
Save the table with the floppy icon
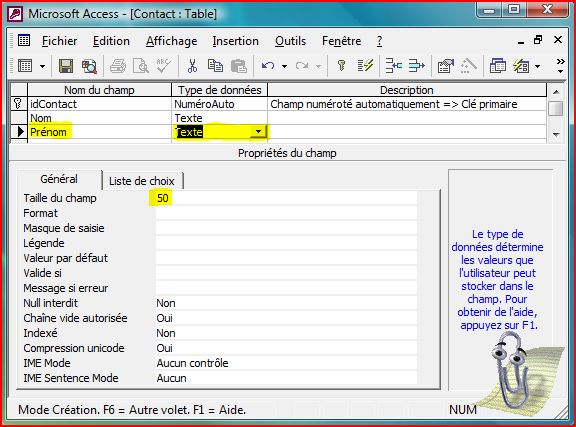tap(66, 67)
